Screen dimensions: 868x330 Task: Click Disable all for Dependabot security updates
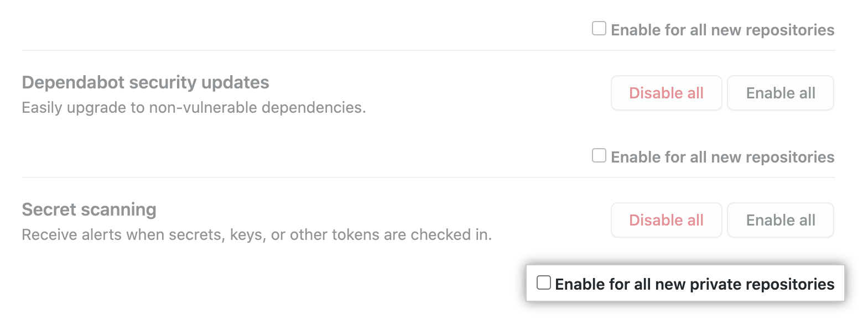coord(666,93)
